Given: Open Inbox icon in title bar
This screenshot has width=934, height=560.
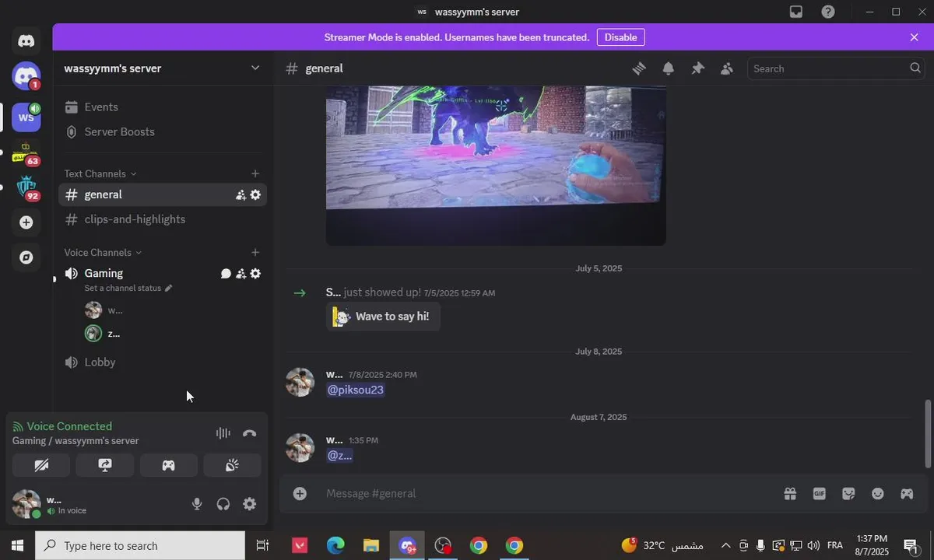Looking at the screenshot, I should tap(796, 12).
